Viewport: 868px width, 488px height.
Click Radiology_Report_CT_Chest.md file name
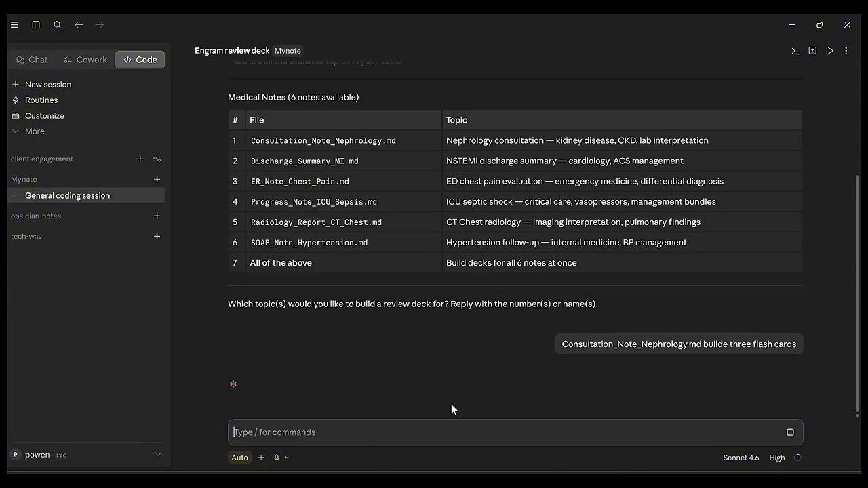coord(316,222)
